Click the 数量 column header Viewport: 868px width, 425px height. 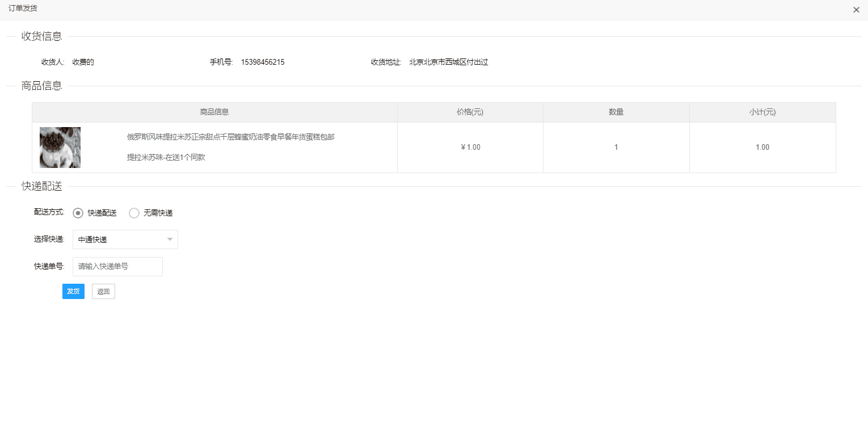click(x=616, y=112)
